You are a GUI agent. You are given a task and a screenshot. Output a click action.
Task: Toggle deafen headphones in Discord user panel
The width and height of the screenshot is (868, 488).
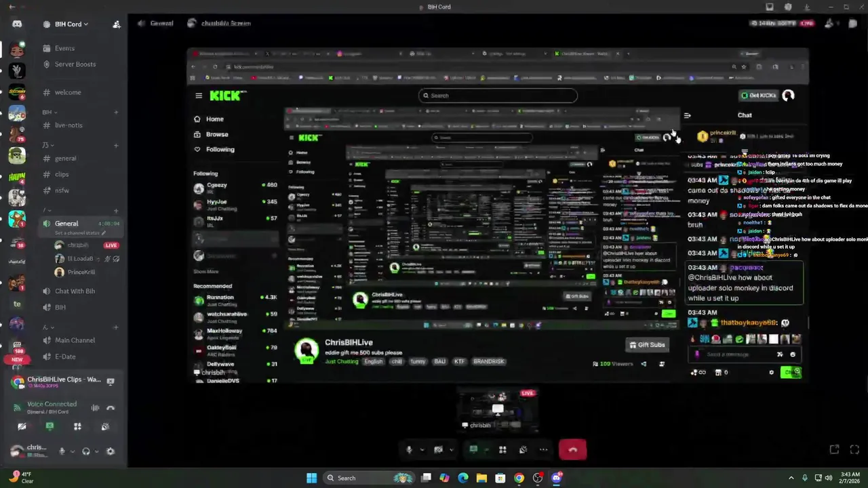click(86, 451)
